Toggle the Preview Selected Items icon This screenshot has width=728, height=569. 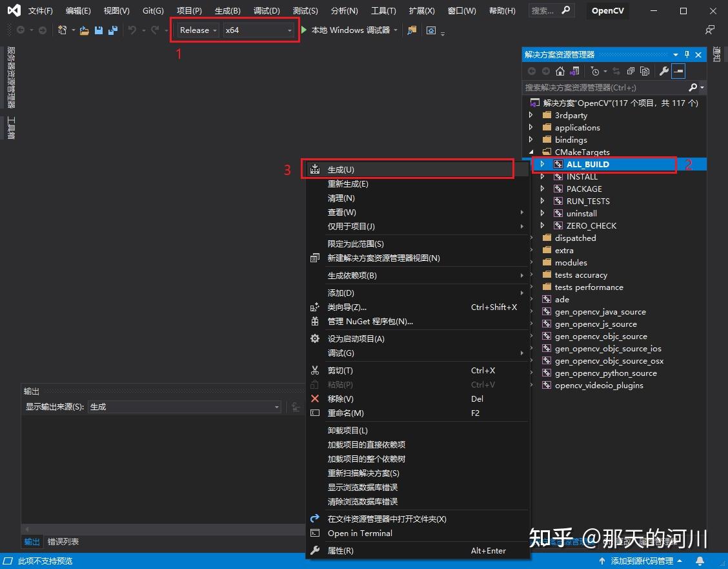click(678, 71)
